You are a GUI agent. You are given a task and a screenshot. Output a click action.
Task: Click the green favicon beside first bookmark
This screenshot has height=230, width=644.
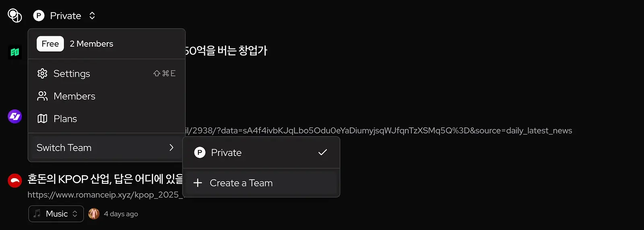coord(15,52)
